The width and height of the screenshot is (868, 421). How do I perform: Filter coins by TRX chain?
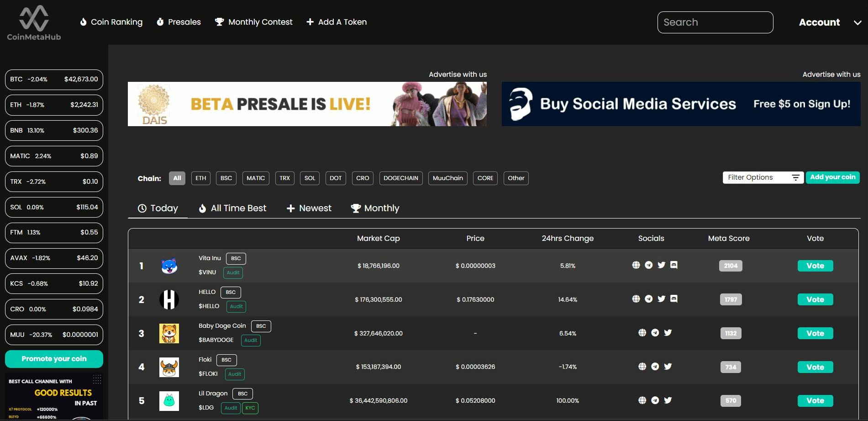click(285, 178)
